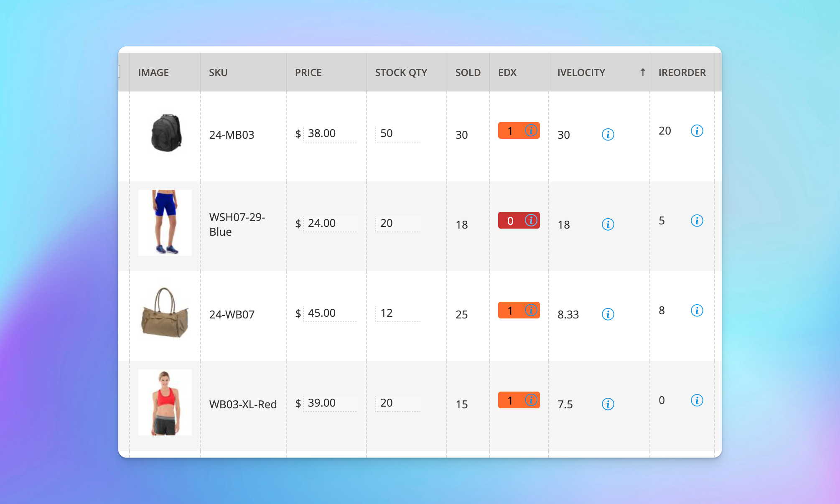Edit stock qty field showing 50
Viewport: 840px width, 504px height.
point(398,134)
